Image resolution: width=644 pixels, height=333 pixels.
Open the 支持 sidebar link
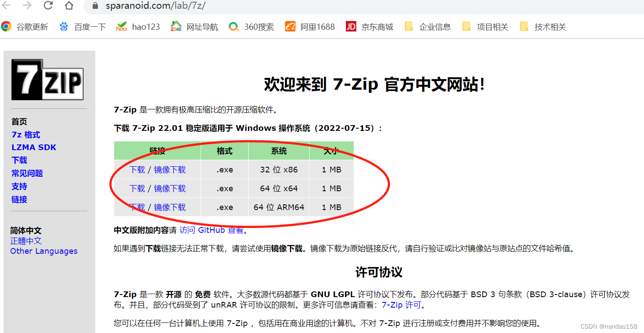pos(19,186)
